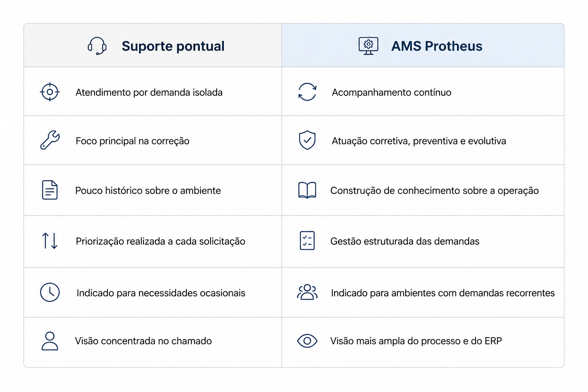Click the group of people icon
588x392 pixels.
pyautogui.click(x=307, y=292)
